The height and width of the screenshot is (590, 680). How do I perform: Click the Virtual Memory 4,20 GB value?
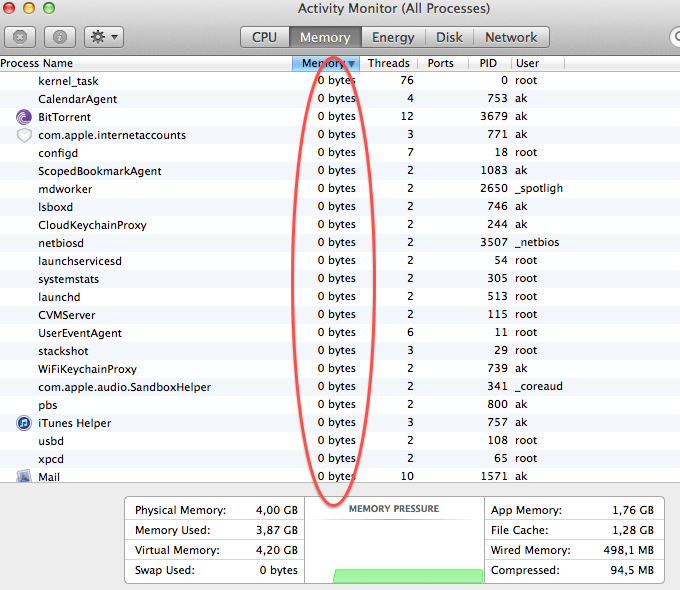coord(277,550)
